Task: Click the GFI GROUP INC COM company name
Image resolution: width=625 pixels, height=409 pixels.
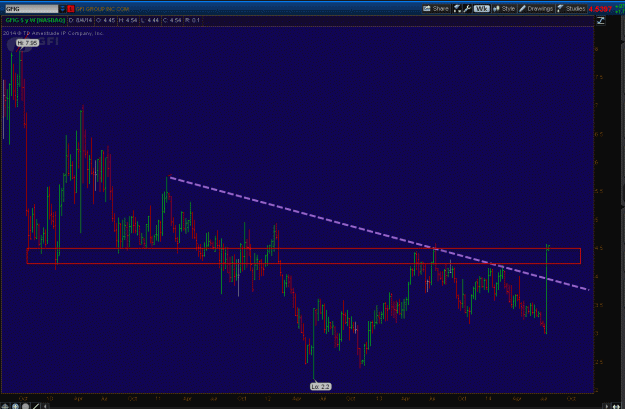Action: (x=102, y=8)
